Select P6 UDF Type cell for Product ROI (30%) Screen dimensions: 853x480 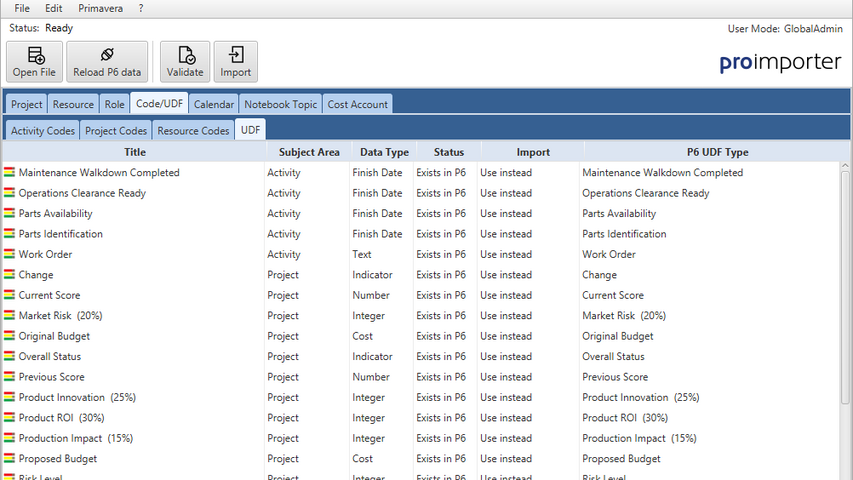click(710, 418)
